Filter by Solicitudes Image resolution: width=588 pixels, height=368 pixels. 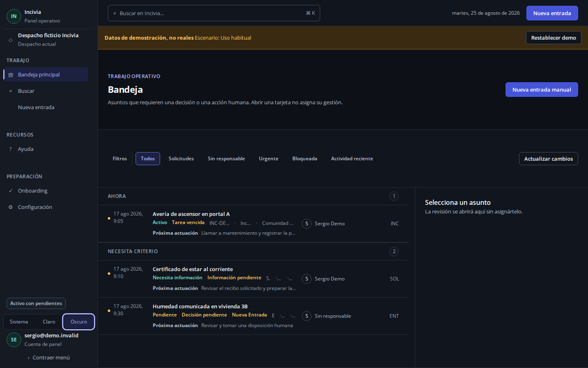tap(181, 159)
